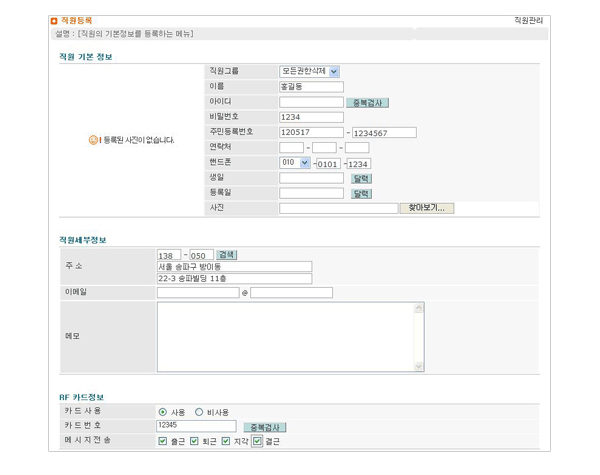
Task: Toggle the 퇴근 checkbox
Action: (x=194, y=441)
